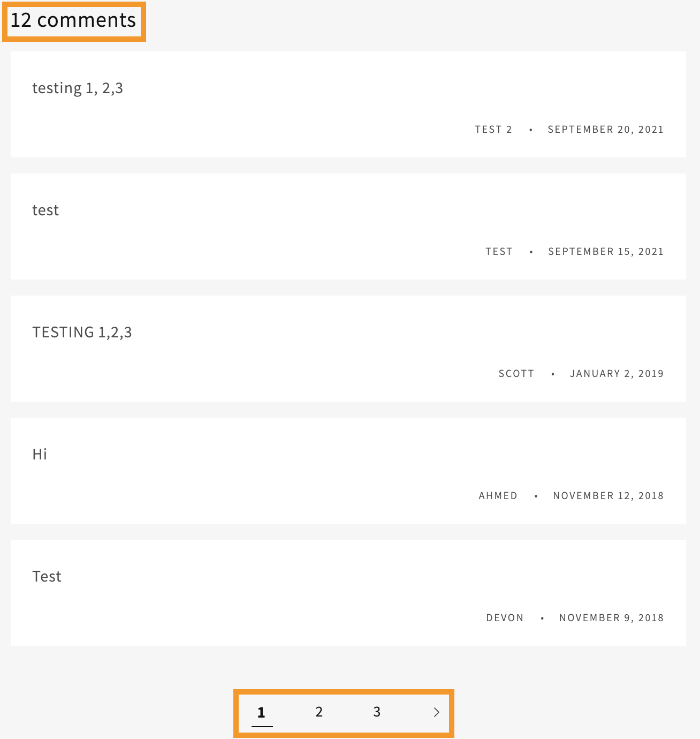Click the date SEPTEMBER 15, 2021
The image size is (700, 739).
pos(605,251)
